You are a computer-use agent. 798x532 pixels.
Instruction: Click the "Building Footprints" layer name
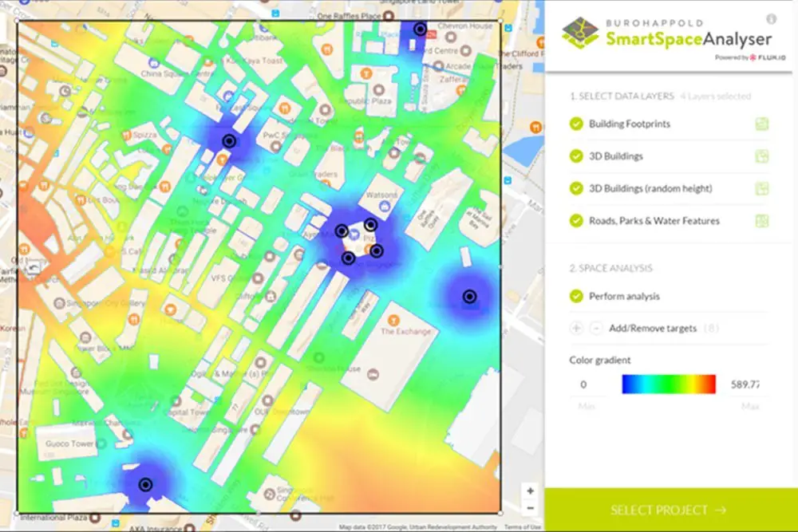(630, 124)
